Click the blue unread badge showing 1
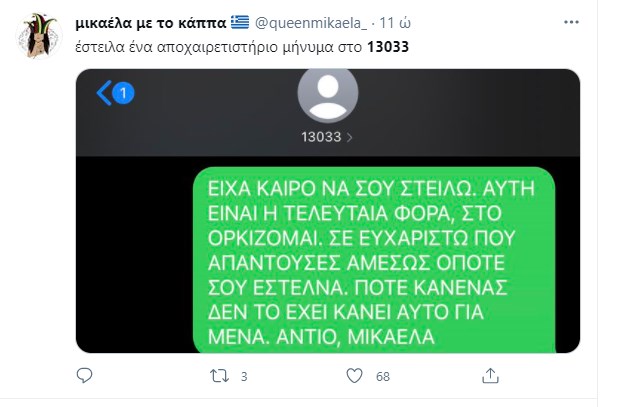Screen dimensions: 617x407 point(124,94)
